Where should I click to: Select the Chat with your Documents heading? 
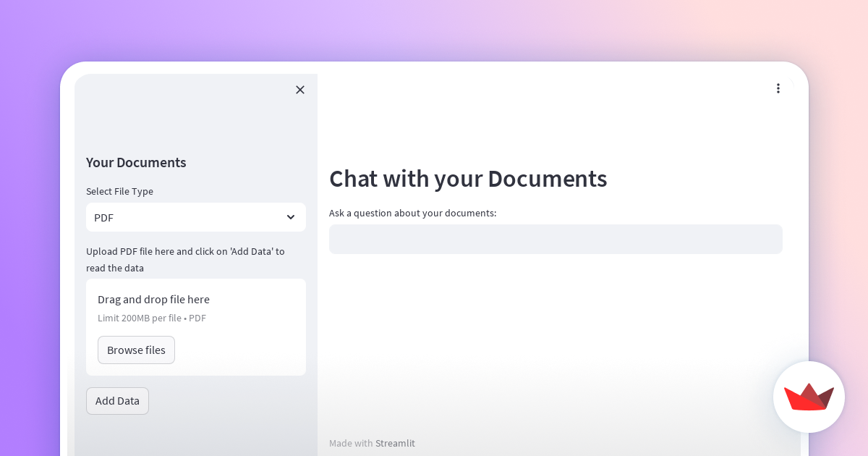[x=468, y=179]
